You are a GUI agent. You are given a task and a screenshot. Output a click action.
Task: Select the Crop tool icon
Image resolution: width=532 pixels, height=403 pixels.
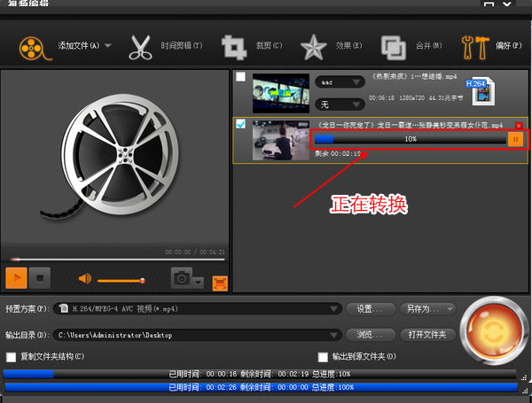coord(234,45)
